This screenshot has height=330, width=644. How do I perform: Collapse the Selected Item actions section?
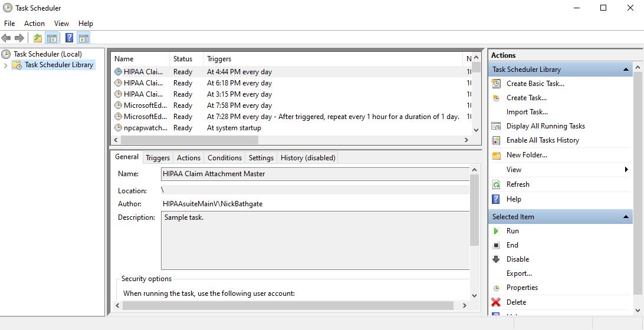[626, 217]
